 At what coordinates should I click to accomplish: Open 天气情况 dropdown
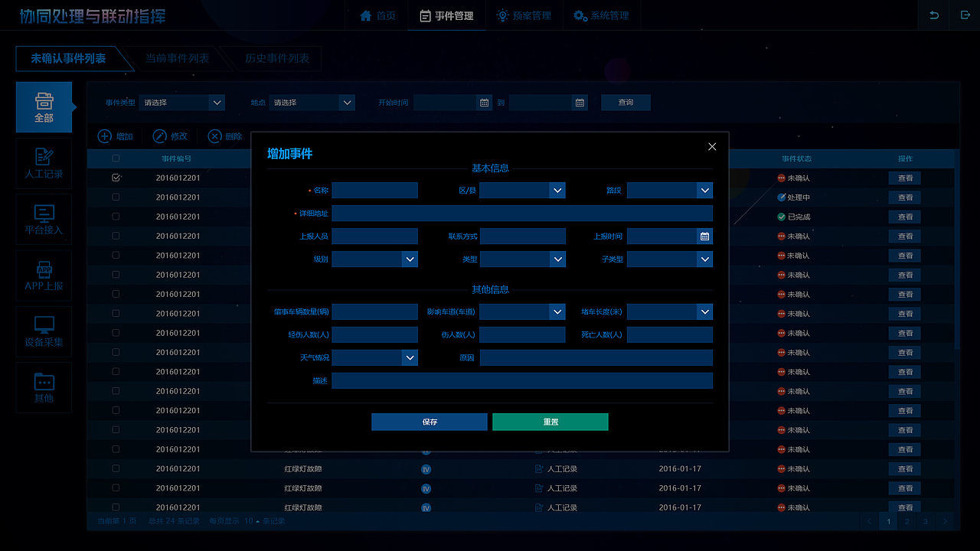point(375,357)
